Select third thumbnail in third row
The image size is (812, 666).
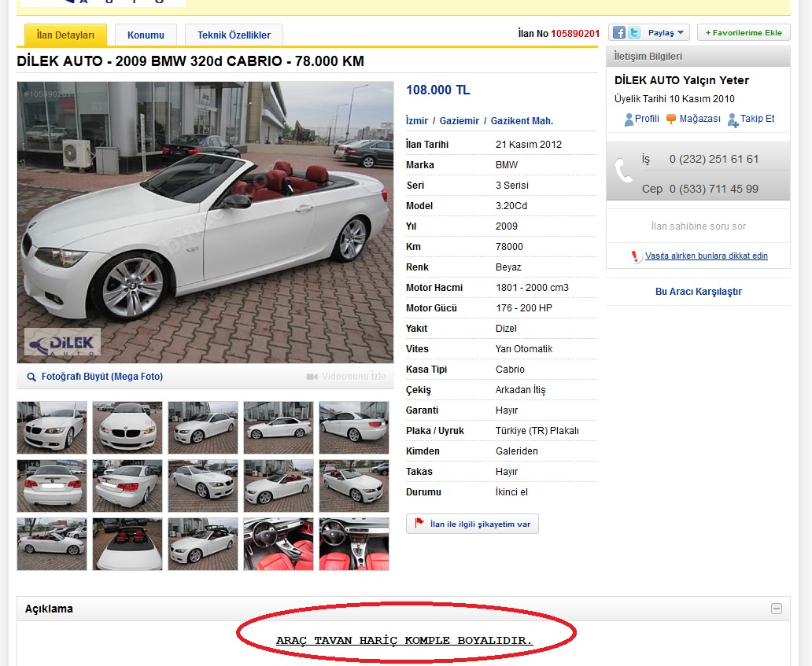pyautogui.click(x=203, y=544)
